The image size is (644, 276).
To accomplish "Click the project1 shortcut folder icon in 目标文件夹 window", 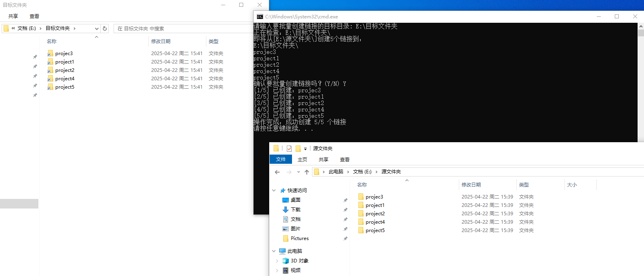I will point(50,62).
